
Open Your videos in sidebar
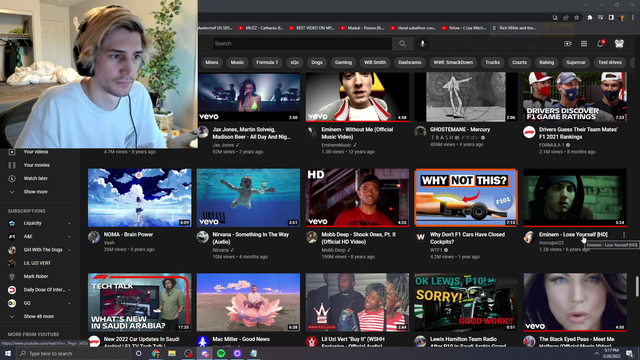click(x=36, y=152)
